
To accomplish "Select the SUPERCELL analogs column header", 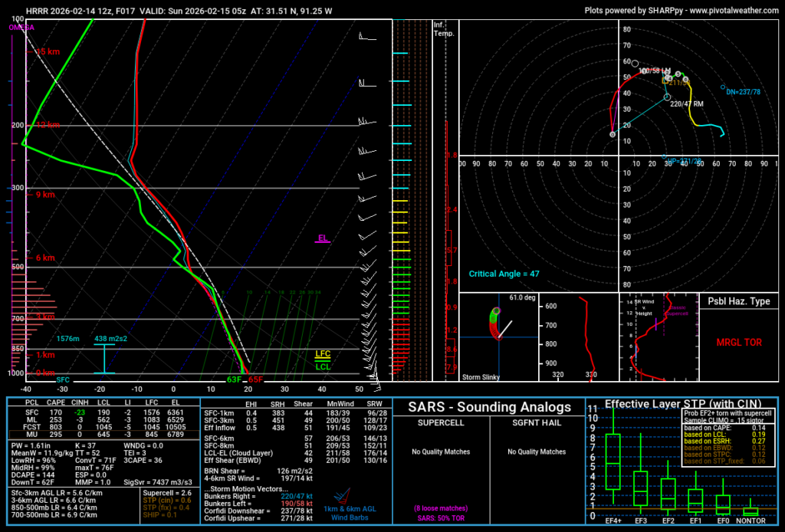I will point(439,422).
